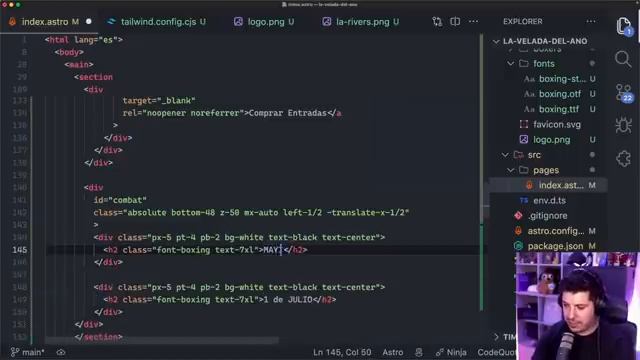Open the boxing-st... font file
This screenshot has height=360, width=640.
562,79
